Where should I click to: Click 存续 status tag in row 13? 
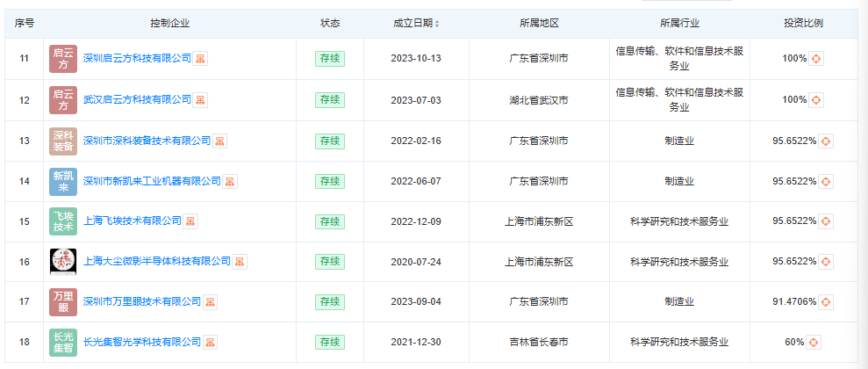coord(330,141)
